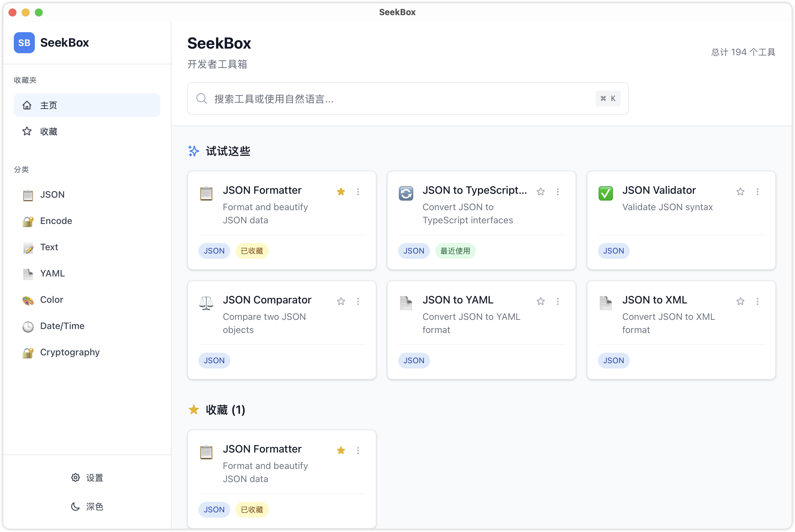
Task: Click the JSON to TypeScript sync icon
Action: (x=406, y=193)
